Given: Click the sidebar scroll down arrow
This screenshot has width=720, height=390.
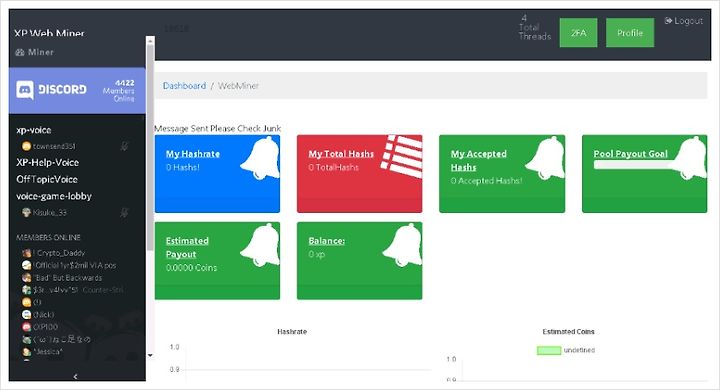Looking at the screenshot, I should (x=150, y=355).
